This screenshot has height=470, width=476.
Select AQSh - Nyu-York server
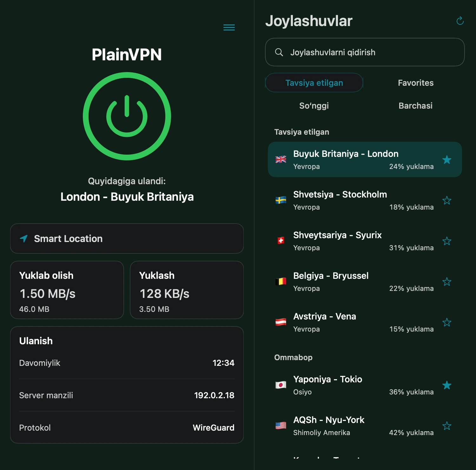tap(365, 426)
